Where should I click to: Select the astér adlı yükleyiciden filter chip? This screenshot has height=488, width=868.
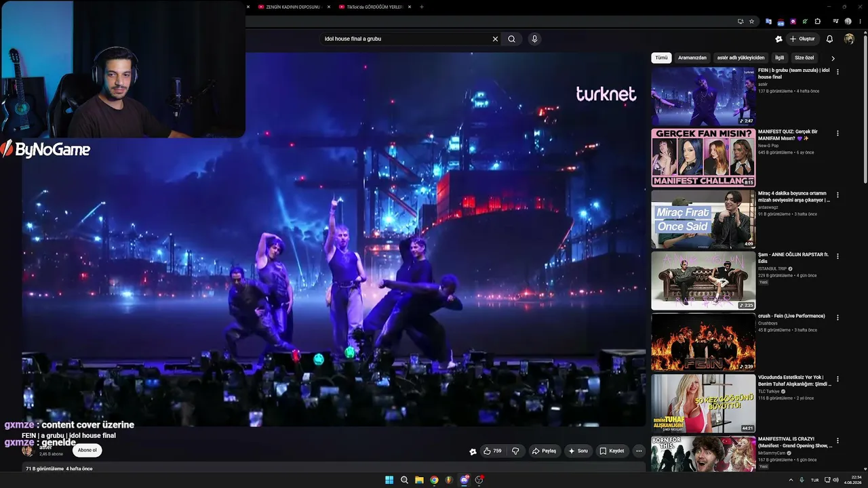741,58
